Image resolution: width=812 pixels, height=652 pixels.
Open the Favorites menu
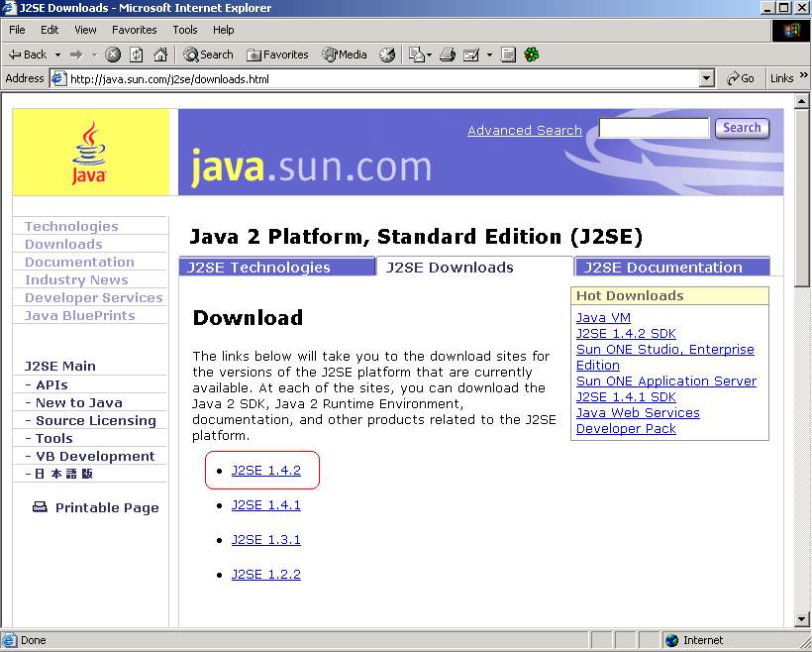click(134, 30)
